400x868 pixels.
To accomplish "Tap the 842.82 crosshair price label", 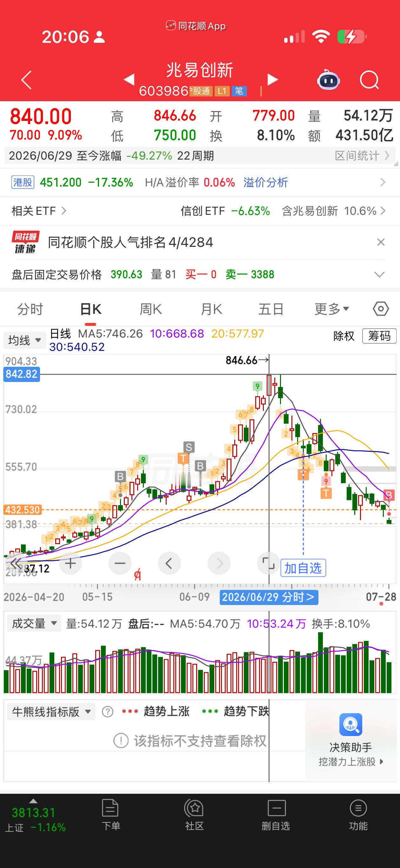I will (22, 374).
